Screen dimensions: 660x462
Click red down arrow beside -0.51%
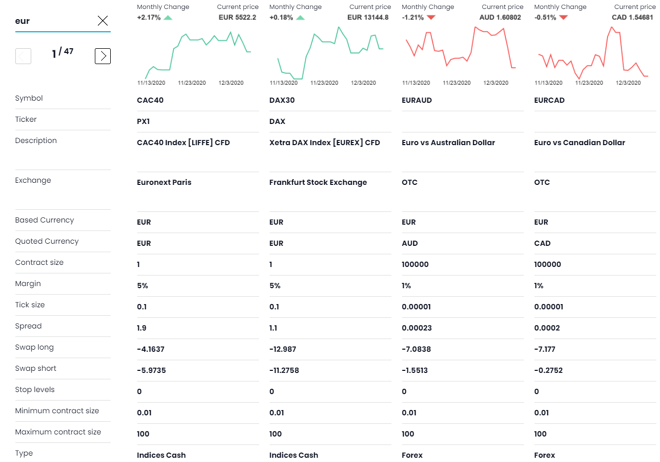pyautogui.click(x=564, y=18)
